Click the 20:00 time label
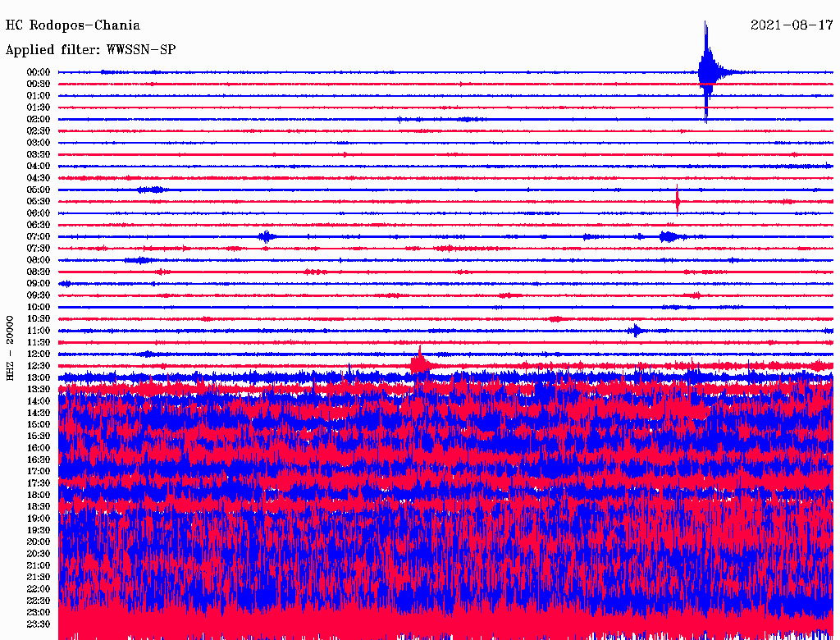The image size is (840, 640). [39, 542]
